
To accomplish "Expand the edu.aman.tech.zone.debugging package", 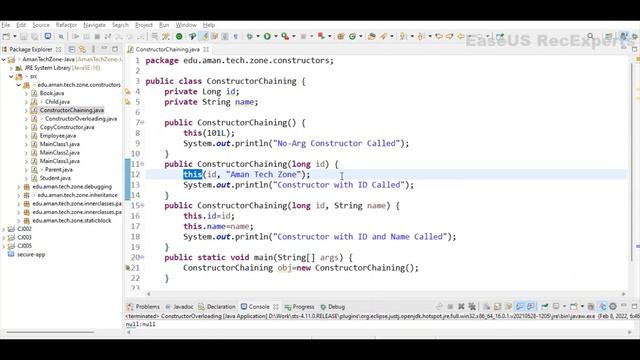I will pos(19,187).
